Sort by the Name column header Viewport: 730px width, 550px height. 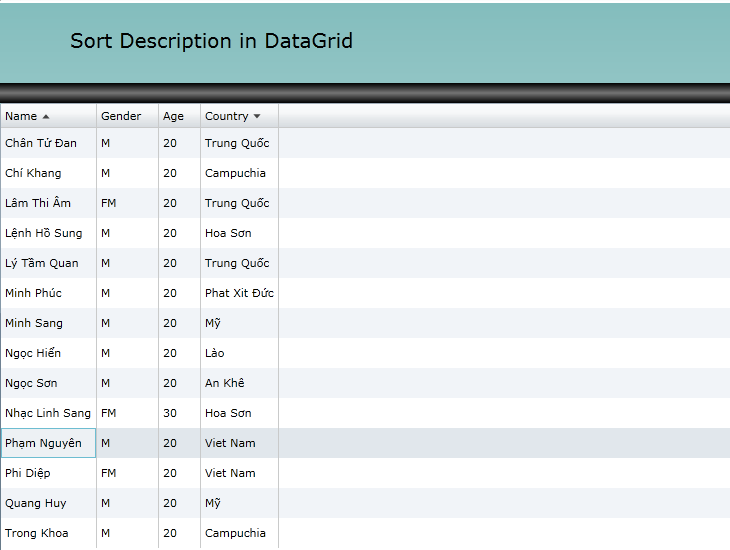21,116
